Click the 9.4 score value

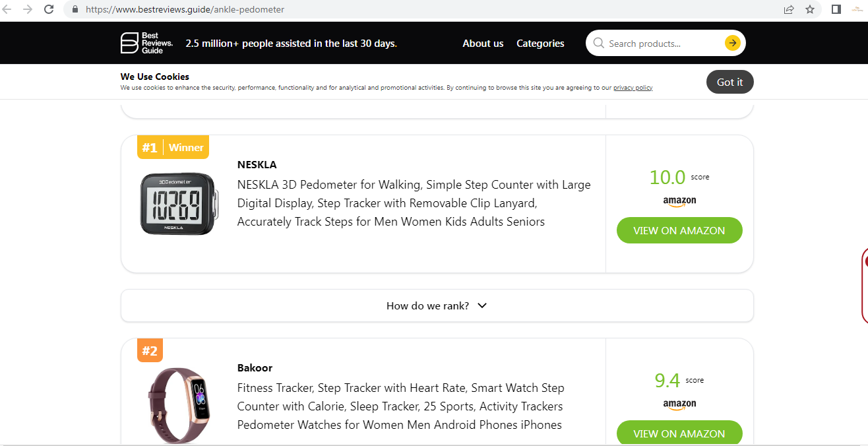(x=667, y=380)
